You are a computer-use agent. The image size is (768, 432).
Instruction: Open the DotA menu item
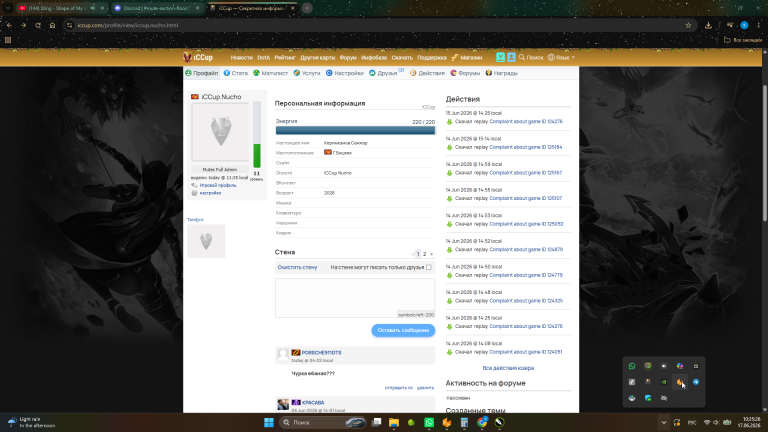click(264, 58)
